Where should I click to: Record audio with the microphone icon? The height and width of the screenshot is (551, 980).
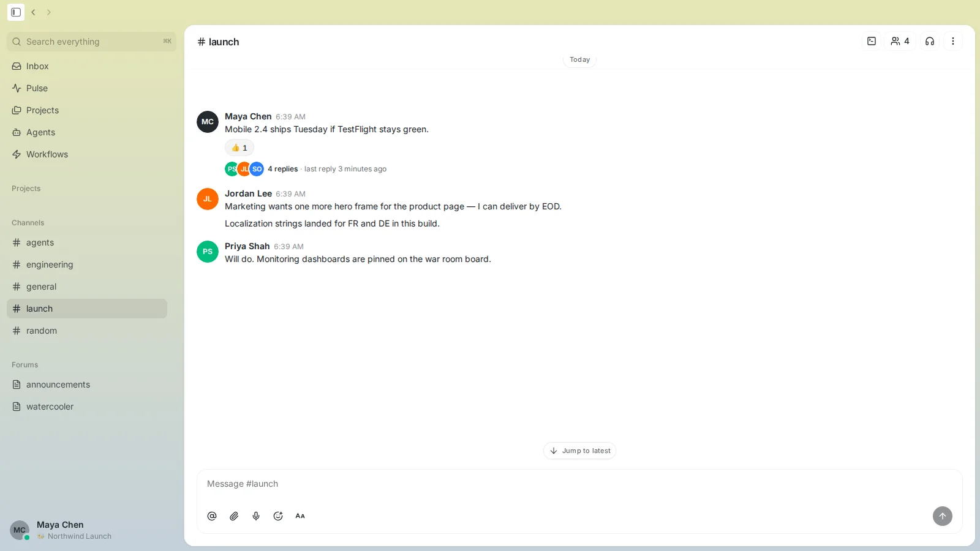pyautogui.click(x=256, y=516)
